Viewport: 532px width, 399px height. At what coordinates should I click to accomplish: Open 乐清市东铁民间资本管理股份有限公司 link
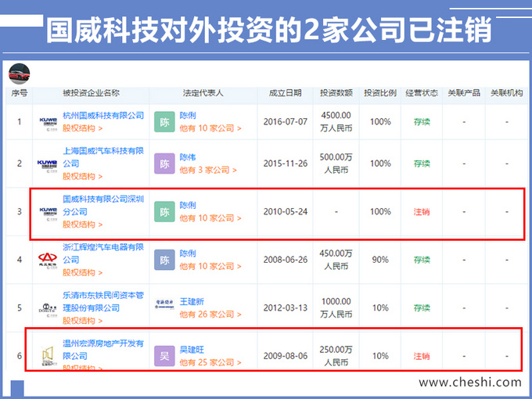(x=103, y=302)
